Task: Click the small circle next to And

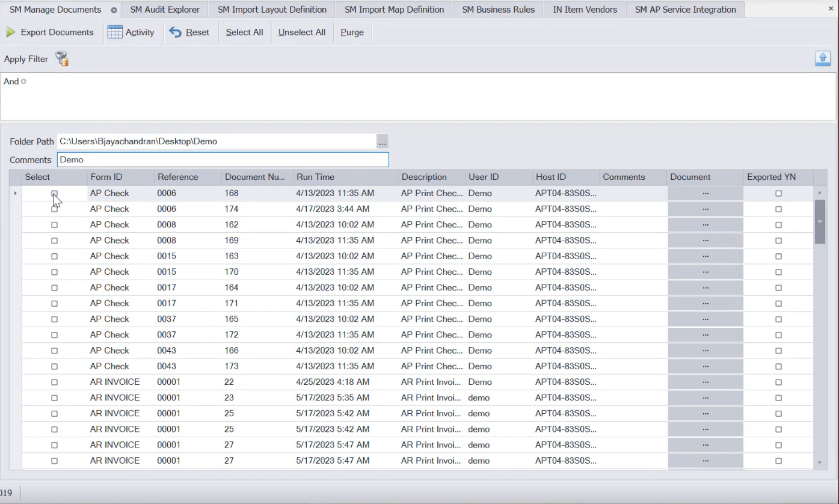Action: point(23,82)
